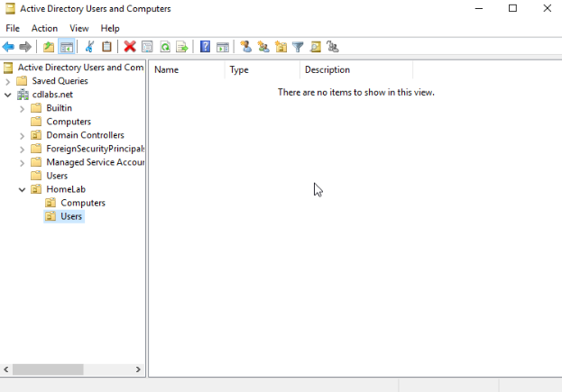Select ForeignSecurityPrincipals container

coord(96,149)
